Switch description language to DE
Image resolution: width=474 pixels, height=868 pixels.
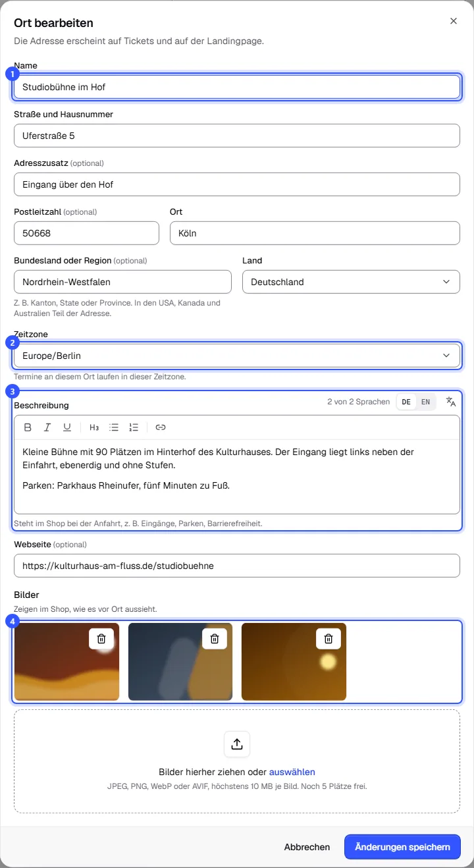(406, 402)
